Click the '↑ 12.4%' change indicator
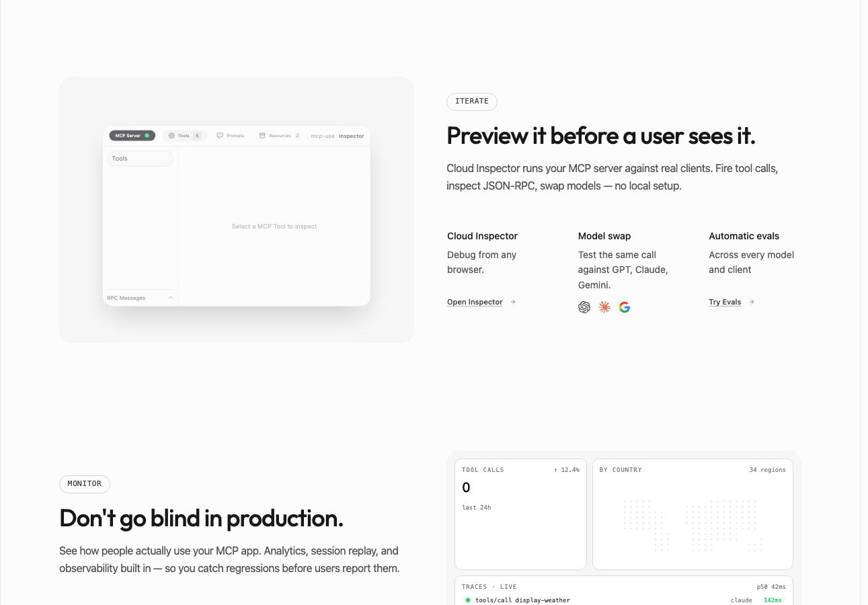This screenshot has height=605, width=868. point(566,470)
